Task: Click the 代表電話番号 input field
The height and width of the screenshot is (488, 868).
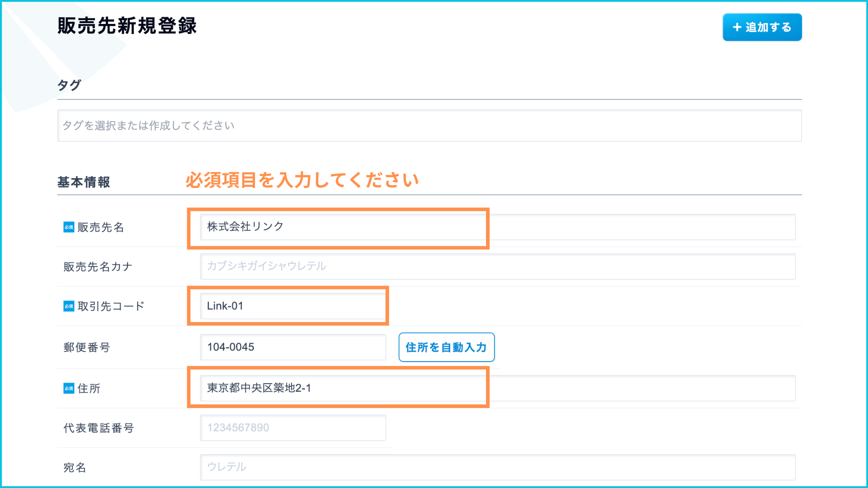Action: [x=292, y=427]
